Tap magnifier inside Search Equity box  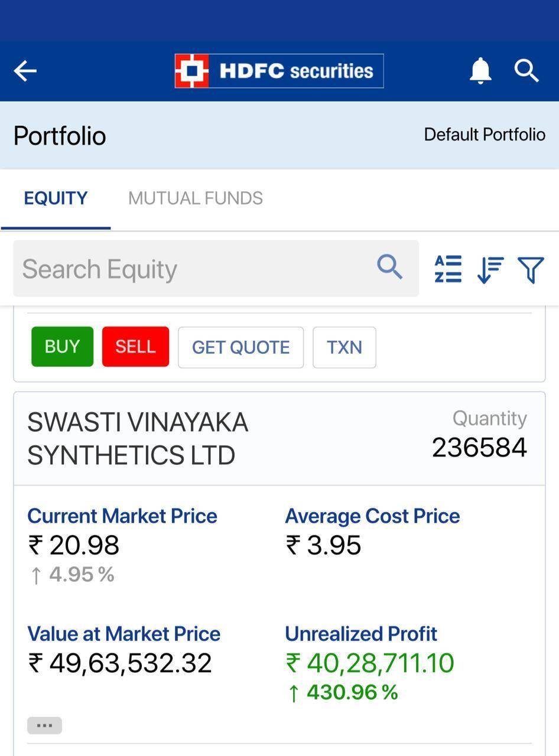(x=389, y=268)
